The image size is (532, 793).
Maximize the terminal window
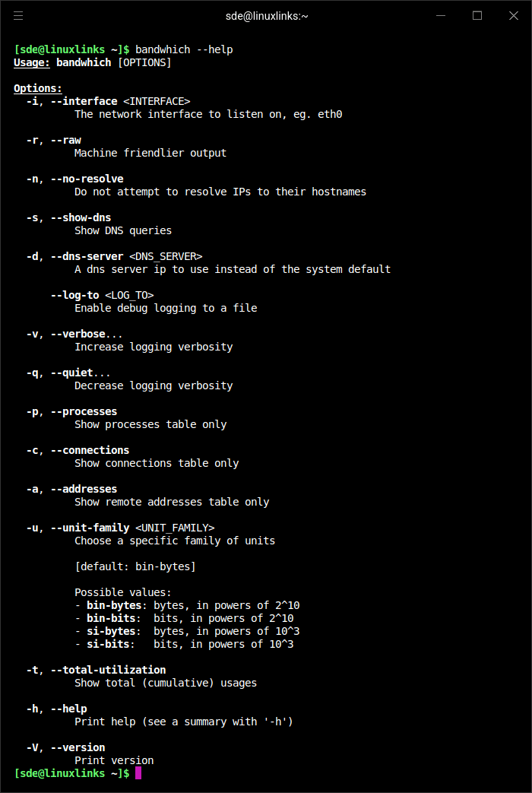pyautogui.click(x=477, y=16)
